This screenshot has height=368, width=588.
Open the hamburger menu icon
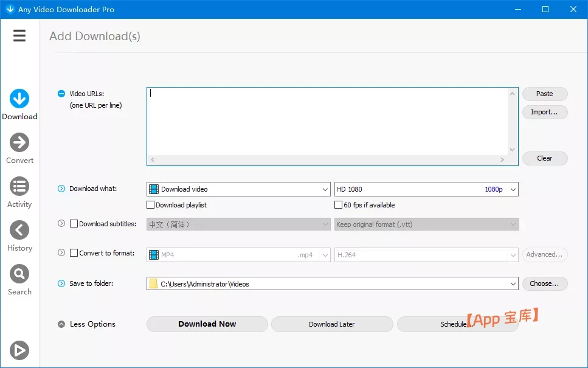pos(19,36)
